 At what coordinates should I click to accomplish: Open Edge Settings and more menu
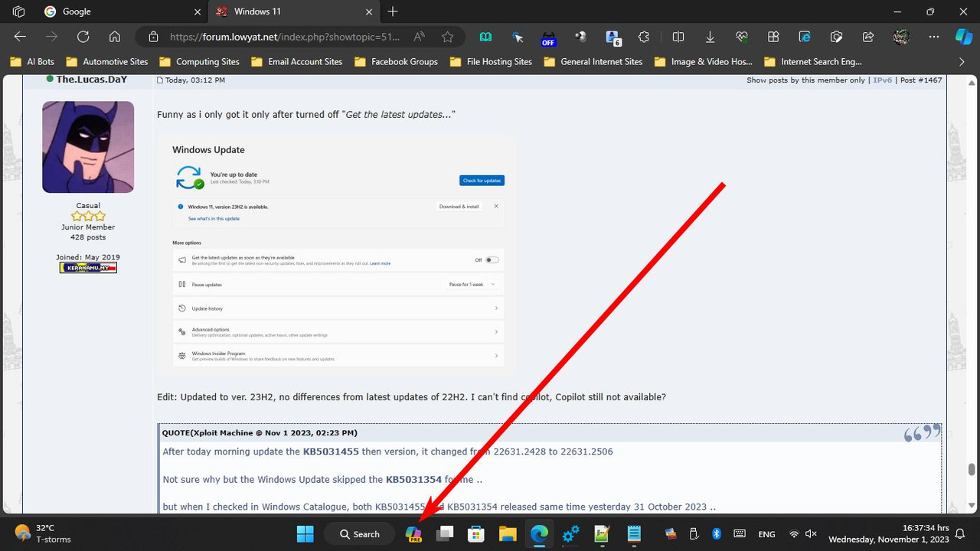click(x=933, y=37)
